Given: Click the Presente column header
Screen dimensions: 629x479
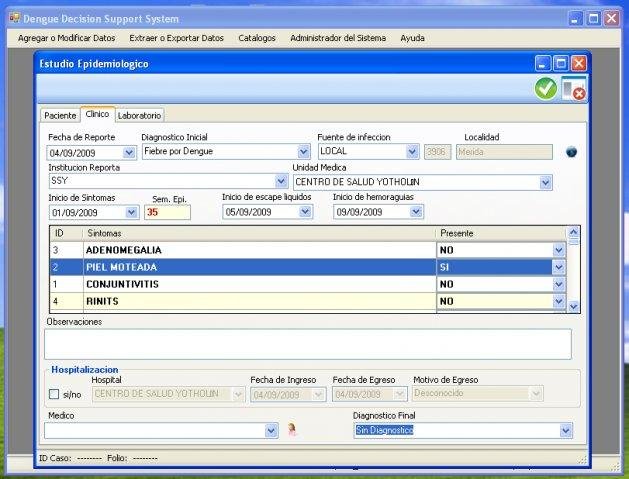Looking at the screenshot, I should 500,233.
